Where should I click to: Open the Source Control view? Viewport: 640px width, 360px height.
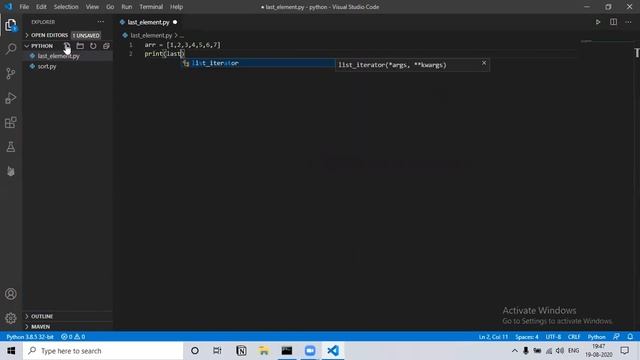[x=11, y=73]
